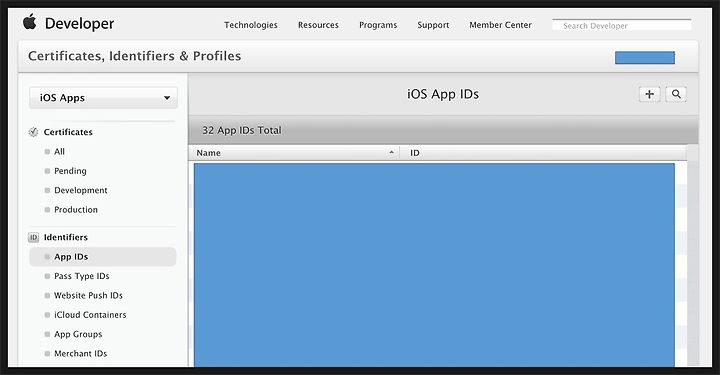Viewport: 720px width, 375px height.
Task: Select App IDs in sidebar
Action: pyautogui.click(x=102, y=257)
